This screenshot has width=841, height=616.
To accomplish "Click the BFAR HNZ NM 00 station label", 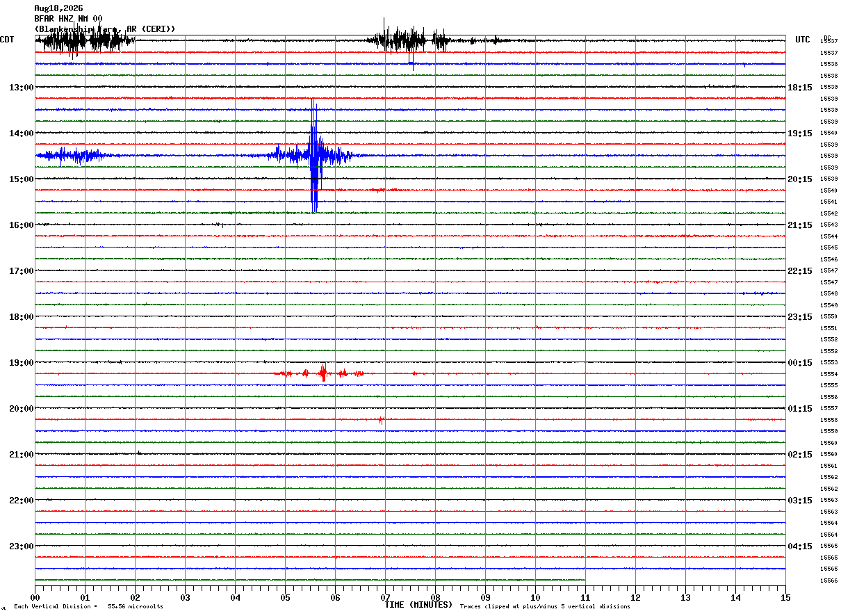I will click(x=68, y=19).
